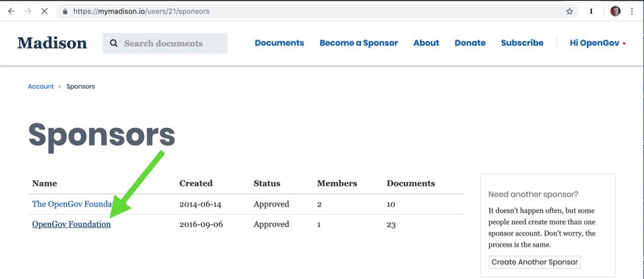644x279 pixels.
Task: Click the Status column header
Action: 267,183
